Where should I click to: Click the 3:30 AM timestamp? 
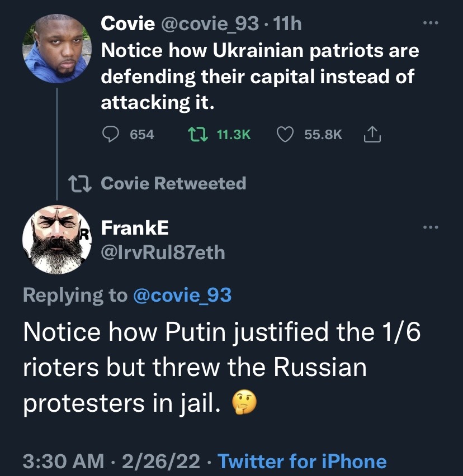(x=63, y=461)
